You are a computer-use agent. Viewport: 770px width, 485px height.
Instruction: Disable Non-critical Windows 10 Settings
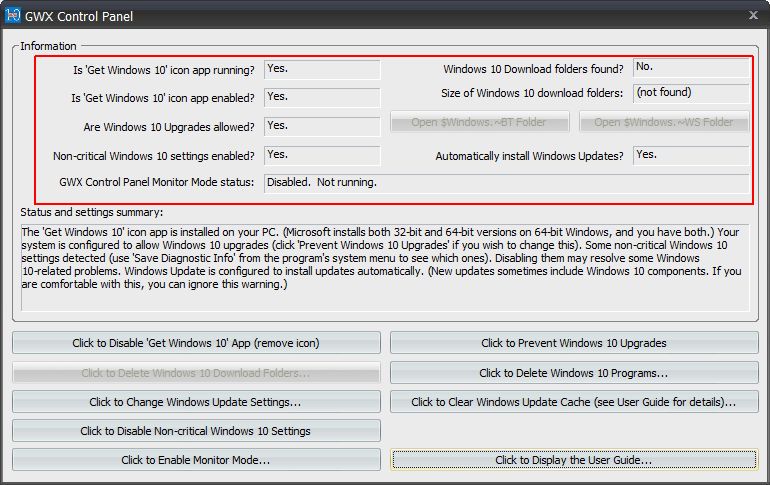coord(196,431)
